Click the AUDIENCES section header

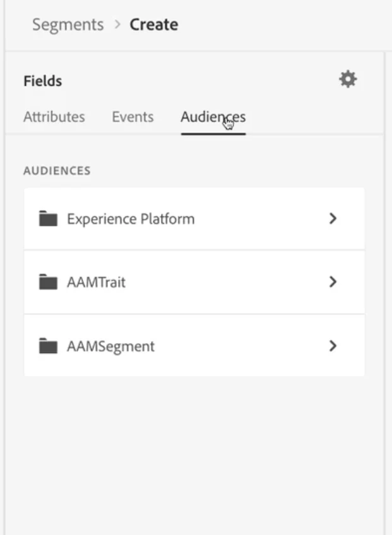tap(57, 170)
